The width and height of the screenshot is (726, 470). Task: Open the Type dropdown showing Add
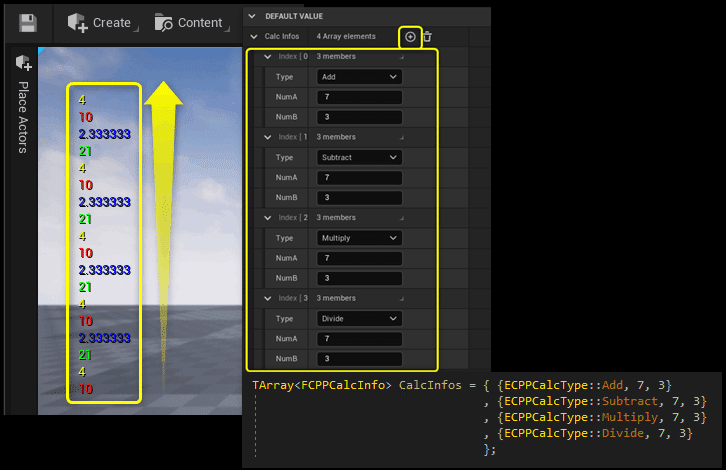pyautogui.click(x=359, y=77)
